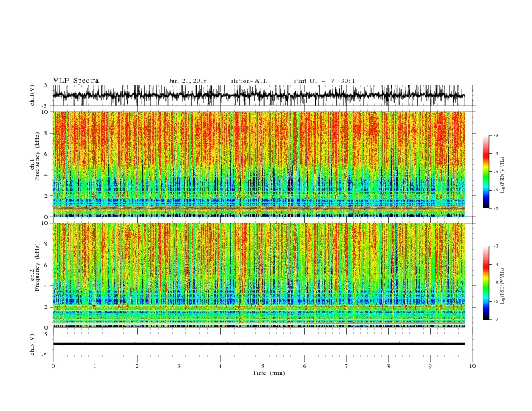Select the date text "Jun. 21, 2018"
The height and width of the screenshot is (411, 532).
point(187,81)
